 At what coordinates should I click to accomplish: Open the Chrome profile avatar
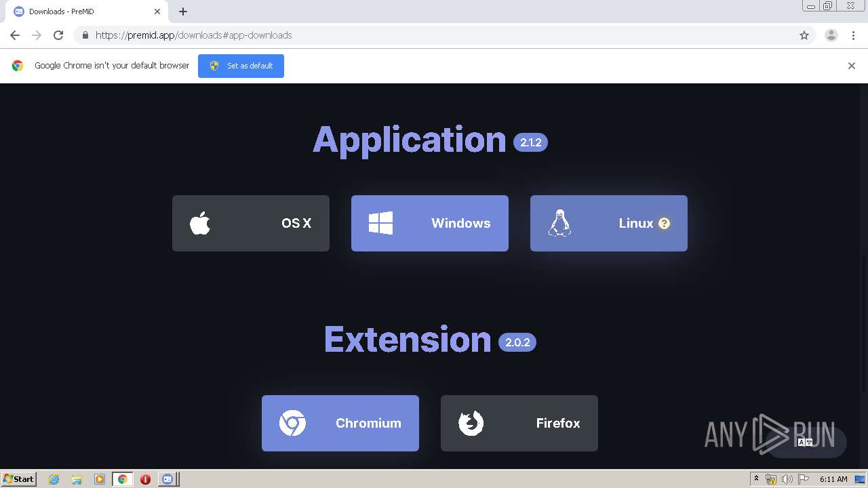tap(831, 35)
